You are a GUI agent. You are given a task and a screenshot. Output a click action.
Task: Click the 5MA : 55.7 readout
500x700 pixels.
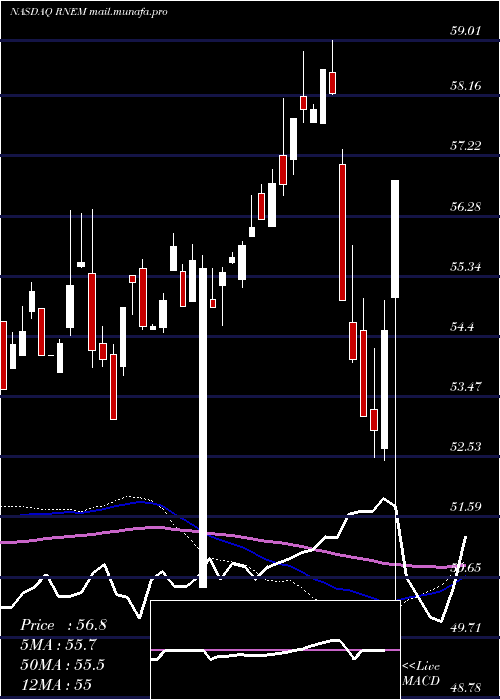click(x=58, y=645)
